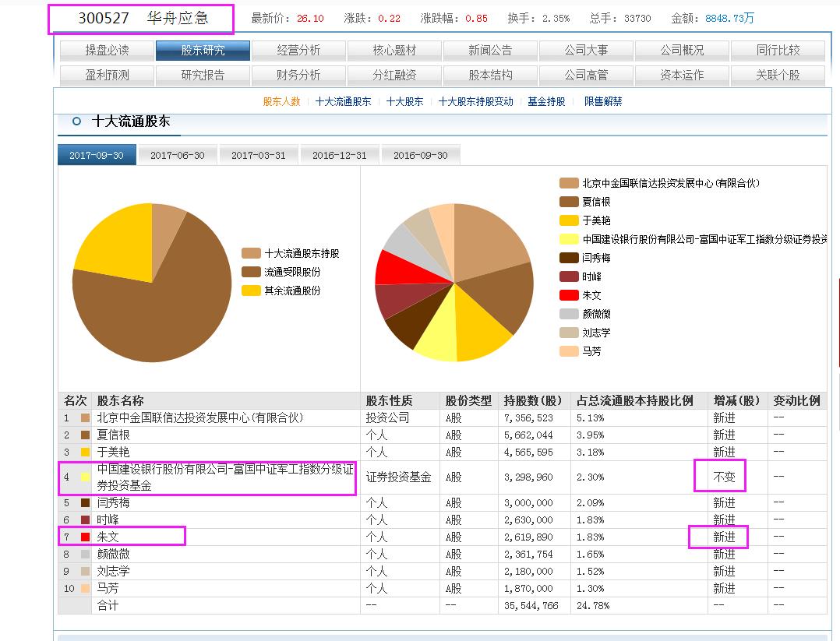Switch to the 公司大事 tab
The width and height of the screenshot is (840, 641).
click(587, 50)
